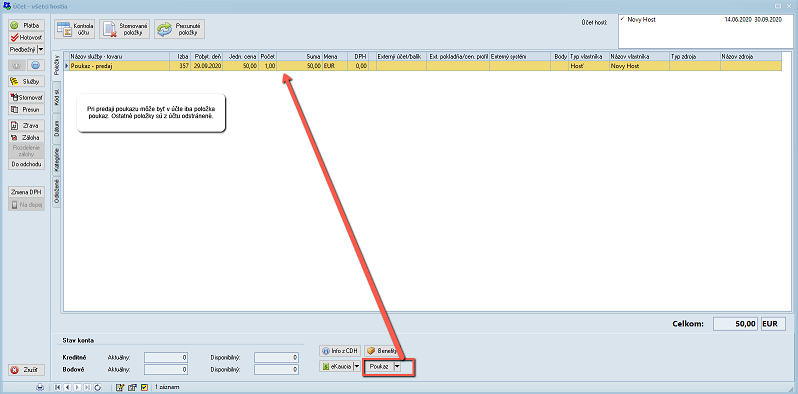This screenshot has width=798, height=394.
Task: Sort by Názov služby - tovaru column
Action: coord(120,57)
